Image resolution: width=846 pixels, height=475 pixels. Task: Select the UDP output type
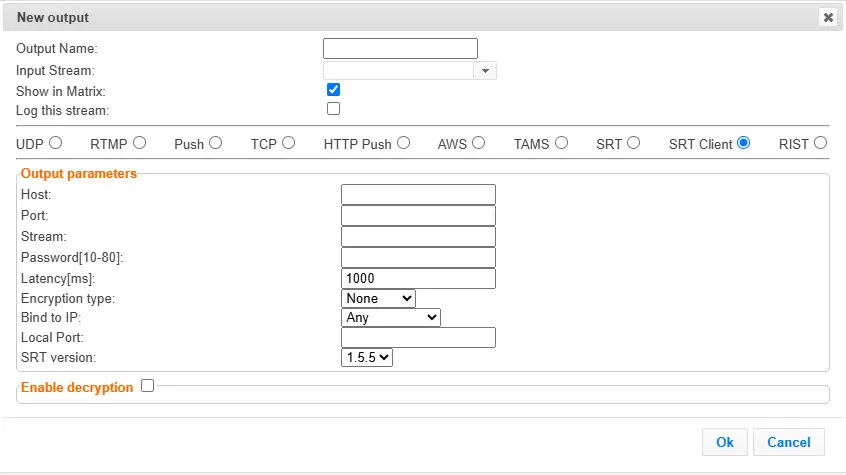pyautogui.click(x=56, y=143)
